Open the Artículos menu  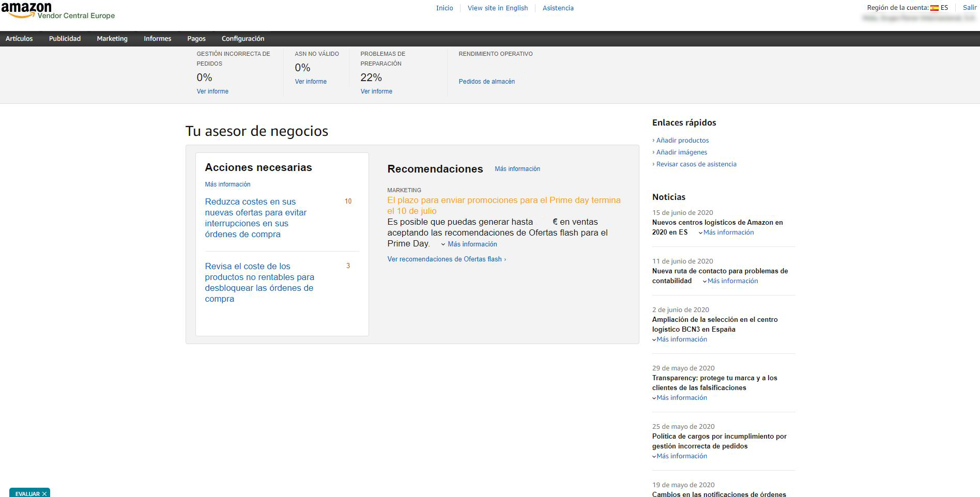[x=19, y=39]
